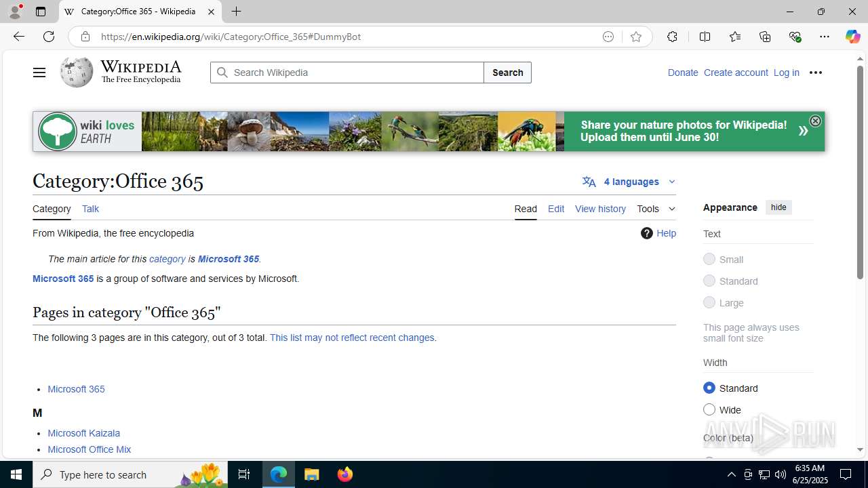
Task: Select the Large text size radio
Action: tap(709, 302)
